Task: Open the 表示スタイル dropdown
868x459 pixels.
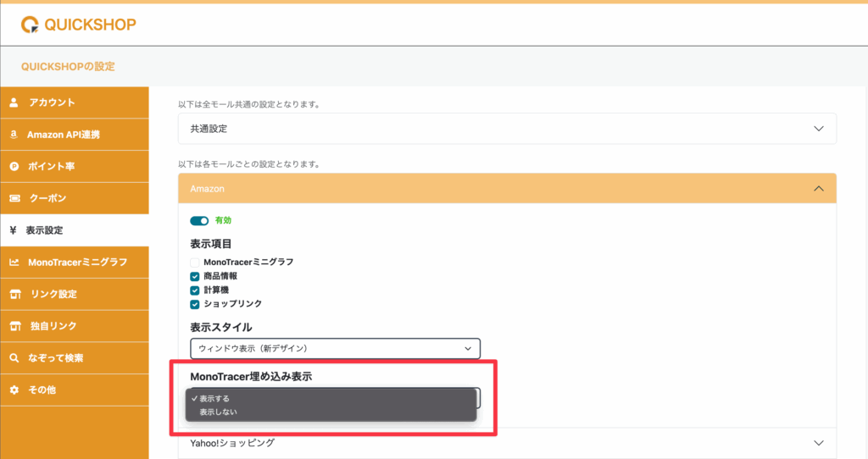Action: pyautogui.click(x=336, y=348)
